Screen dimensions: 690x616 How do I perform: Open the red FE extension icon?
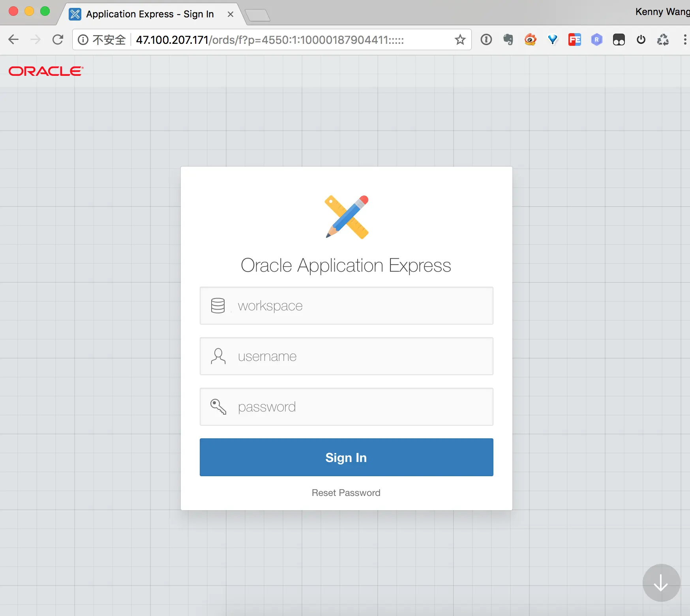pos(575,39)
